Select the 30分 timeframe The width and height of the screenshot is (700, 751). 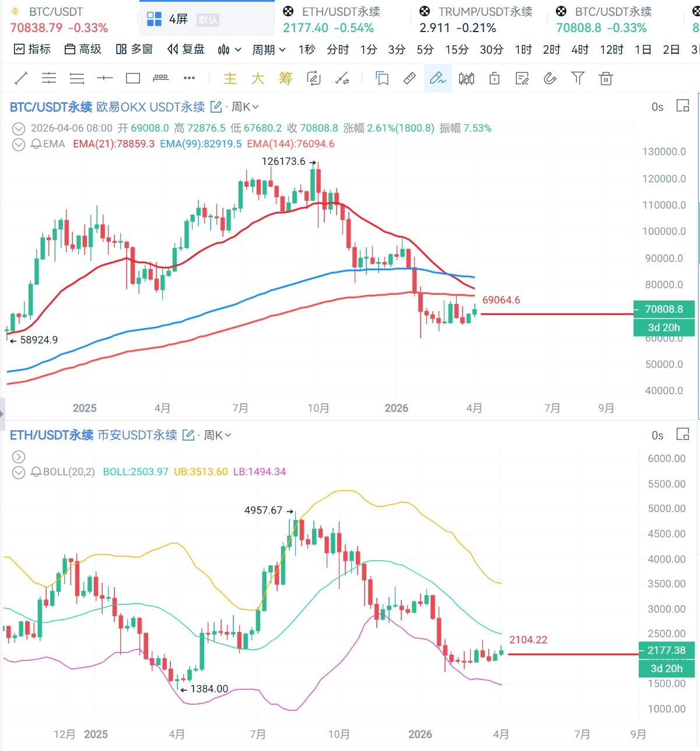point(491,50)
